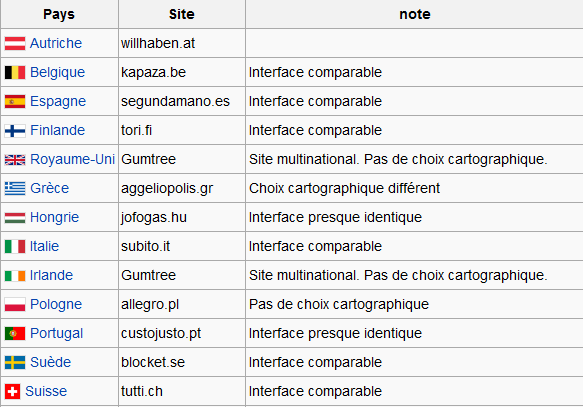Click the Site column header

(x=182, y=14)
